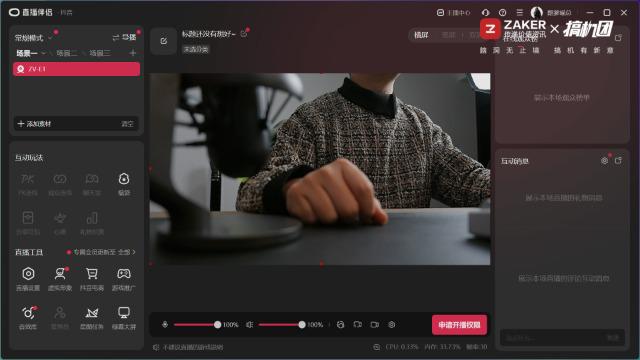Viewport: 640px width, 360px height.
Task: Open the headset support icon in title bar
Action: (485, 13)
